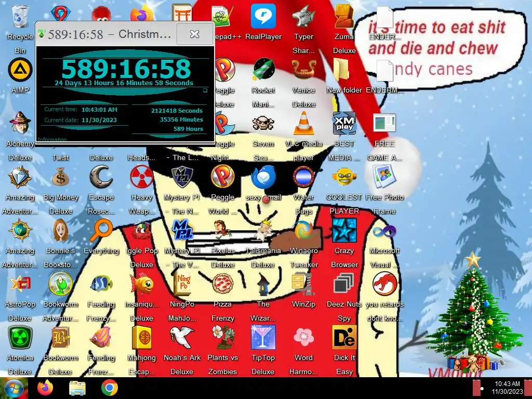This screenshot has height=399, width=532.
Task: Launch Pixelus Deluxe
Action: click(x=222, y=230)
